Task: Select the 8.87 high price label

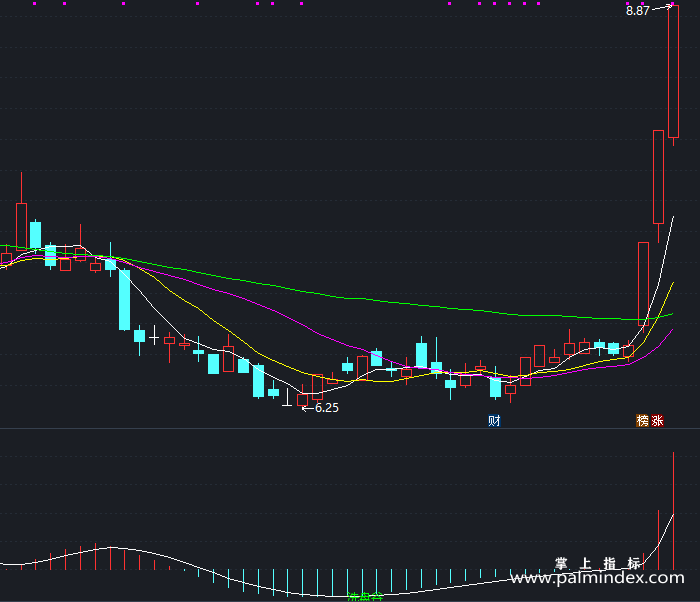Action: pyautogui.click(x=638, y=11)
